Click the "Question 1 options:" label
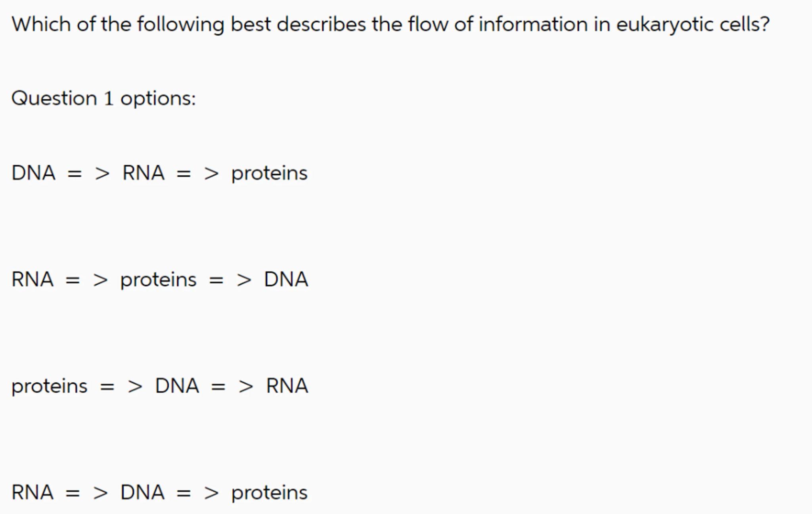The image size is (812, 514). tap(103, 98)
